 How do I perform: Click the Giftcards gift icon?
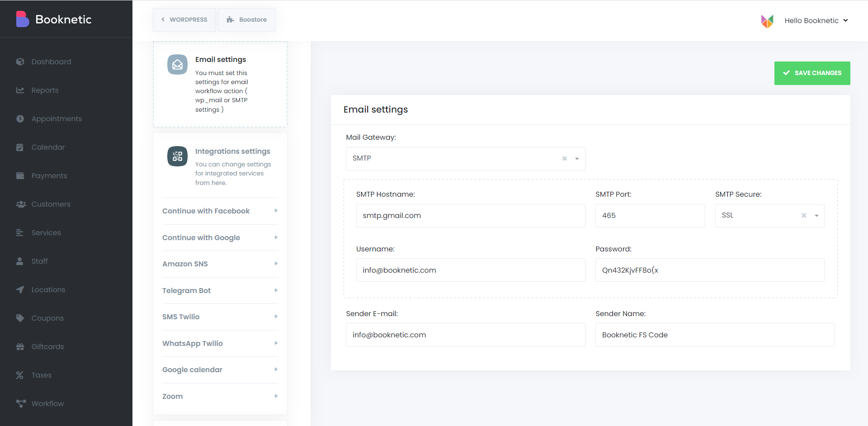pos(20,346)
